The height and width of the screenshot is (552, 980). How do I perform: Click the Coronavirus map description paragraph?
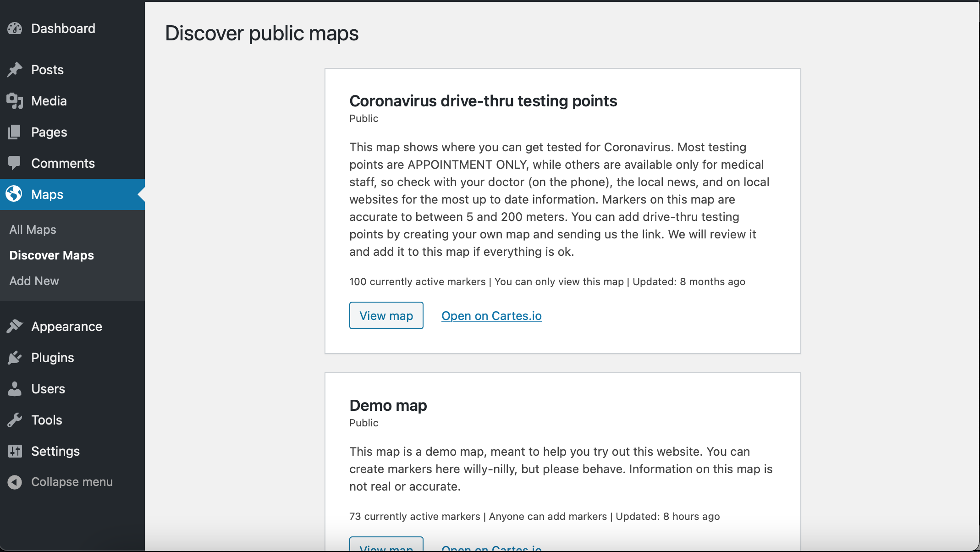[x=559, y=199]
